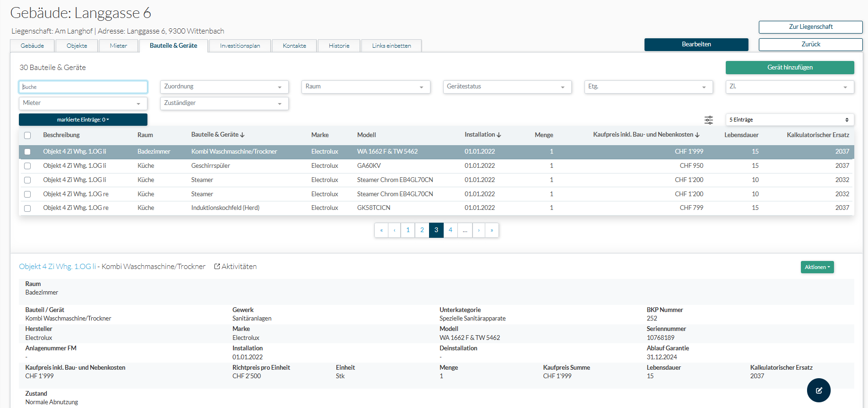This screenshot has height=408, width=868.
Task: Sort by Installation column arrow
Action: coord(499,135)
